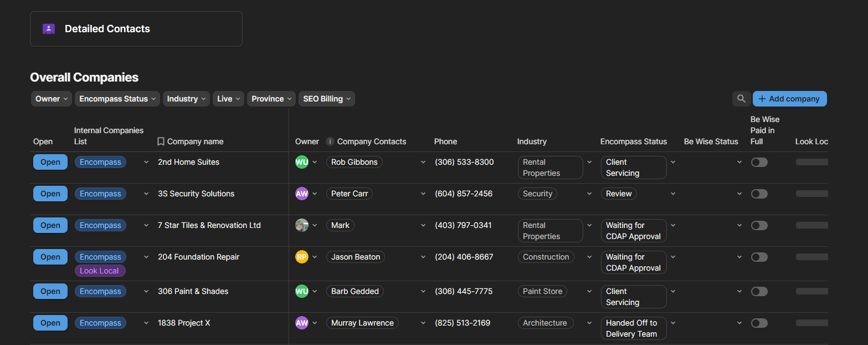Click the photo avatar for 7 Star Tiles

point(302,225)
